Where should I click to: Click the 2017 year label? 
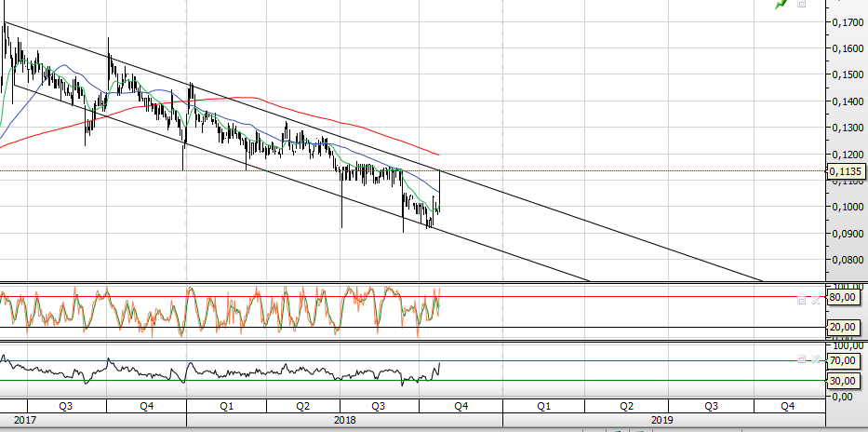pos(24,421)
